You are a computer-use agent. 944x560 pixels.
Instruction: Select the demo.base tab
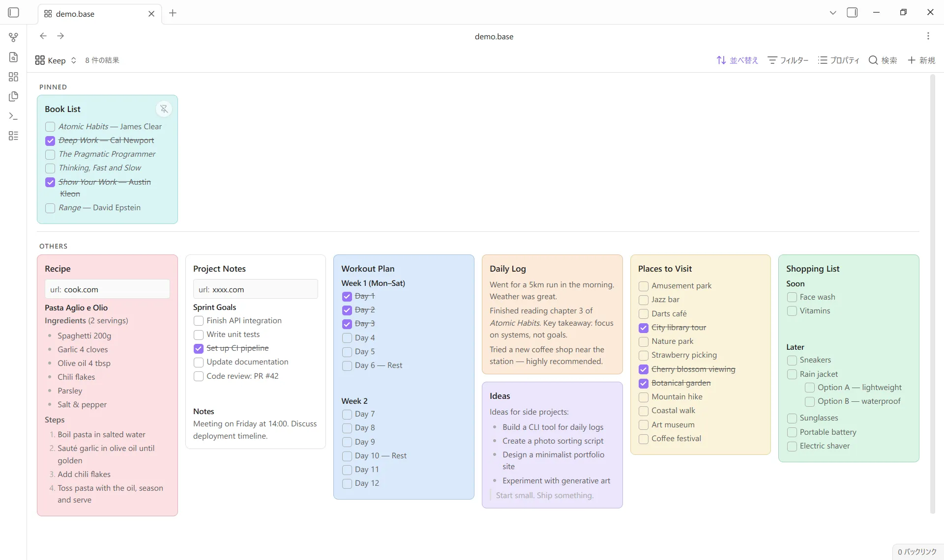pos(100,14)
